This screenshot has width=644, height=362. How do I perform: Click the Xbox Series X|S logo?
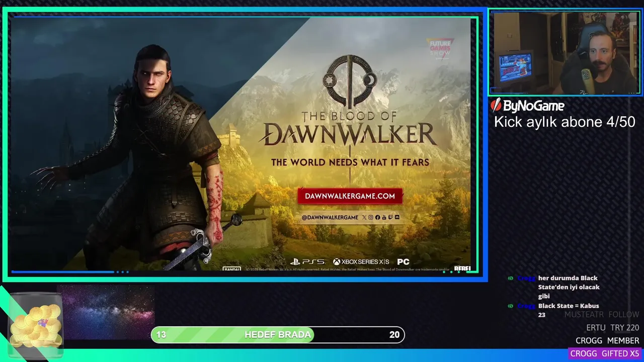click(x=361, y=261)
